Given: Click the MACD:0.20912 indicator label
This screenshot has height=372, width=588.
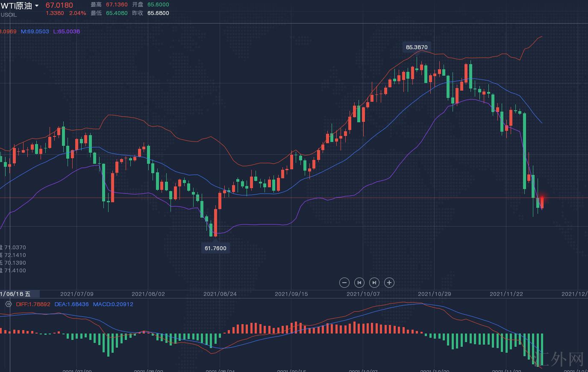Looking at the screenshot, I should [x=113, y=304].
